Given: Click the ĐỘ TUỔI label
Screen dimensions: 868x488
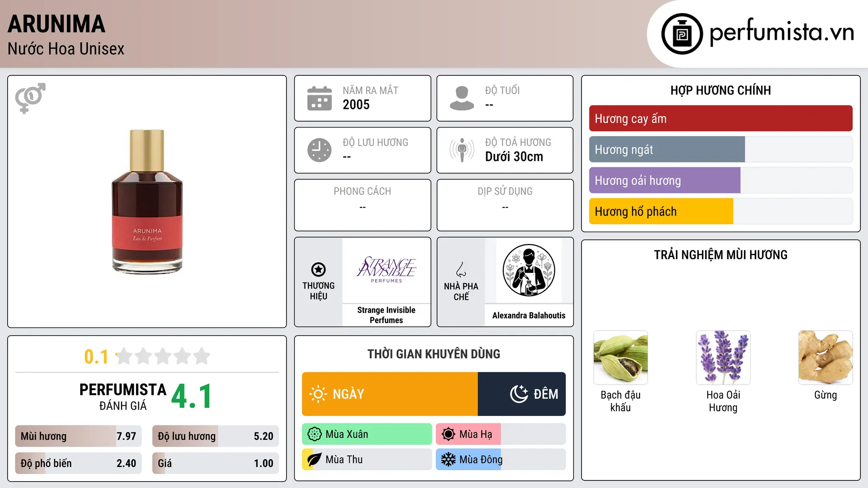Looking at the screenshot, I should pyautogui.click(x=502, y=91).
